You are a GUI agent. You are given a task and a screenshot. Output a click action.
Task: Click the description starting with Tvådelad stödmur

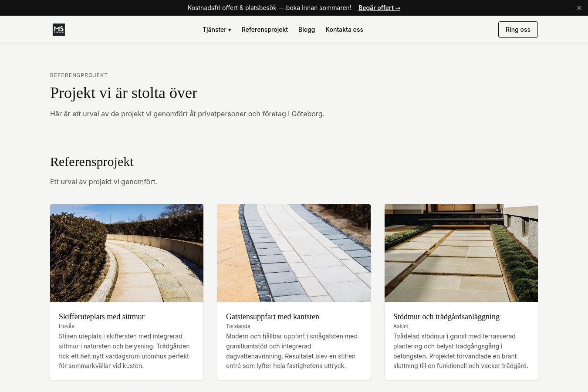point(461,351)
